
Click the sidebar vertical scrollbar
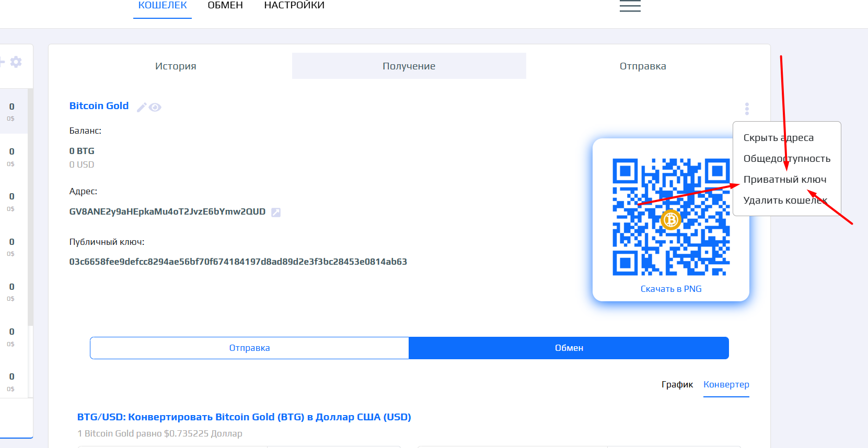click(x=30, y=207)
